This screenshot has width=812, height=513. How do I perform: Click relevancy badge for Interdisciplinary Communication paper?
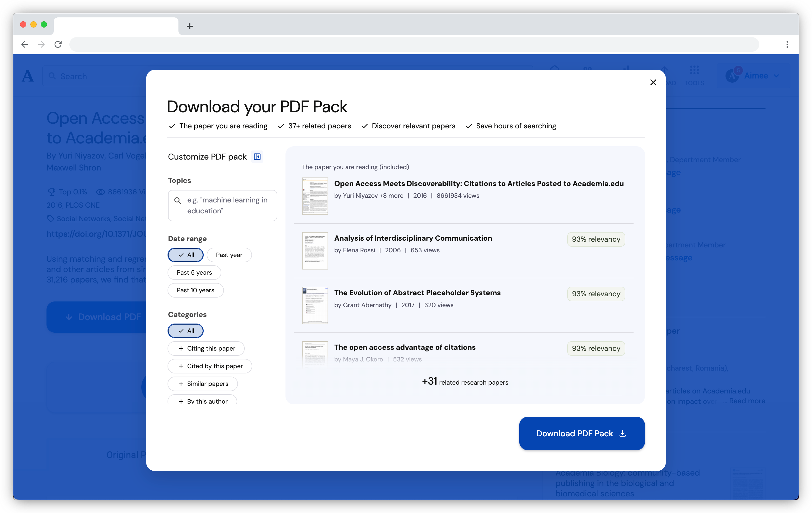(596, 239)
